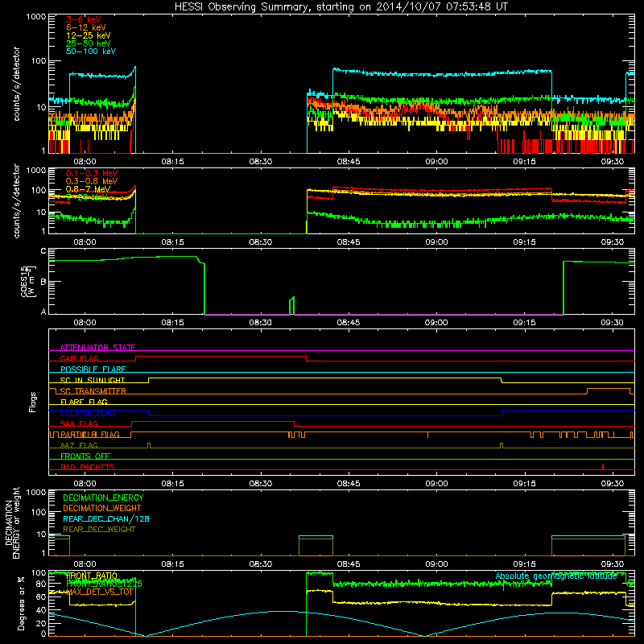Pick the ECLIPSE_FLAG label
Viewport: 644px width, 644px height.
(88, 413)
